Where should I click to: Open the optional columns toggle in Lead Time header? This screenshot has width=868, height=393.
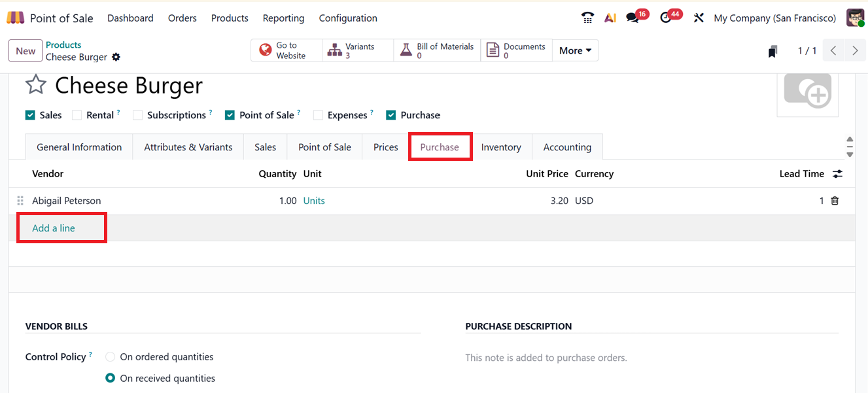pos(838,174)
